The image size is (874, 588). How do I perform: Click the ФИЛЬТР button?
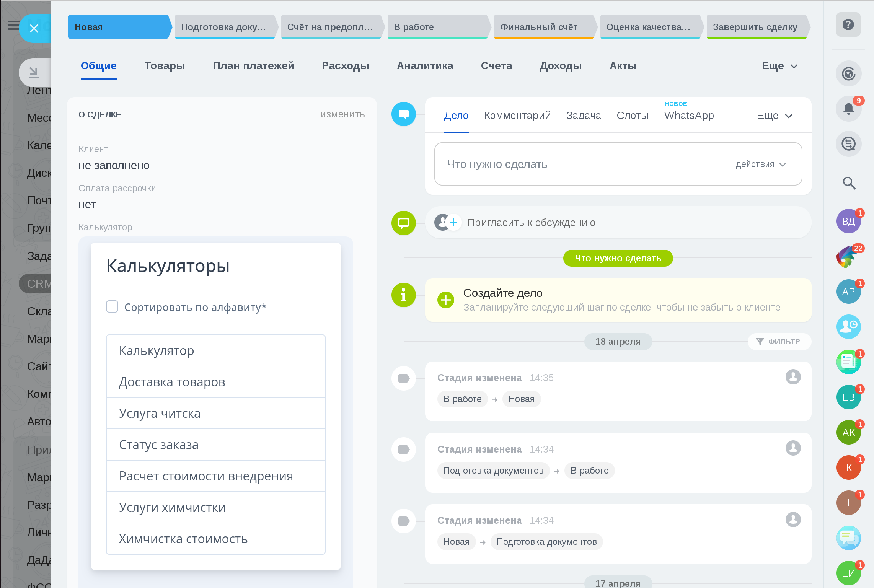click(779, 342)
